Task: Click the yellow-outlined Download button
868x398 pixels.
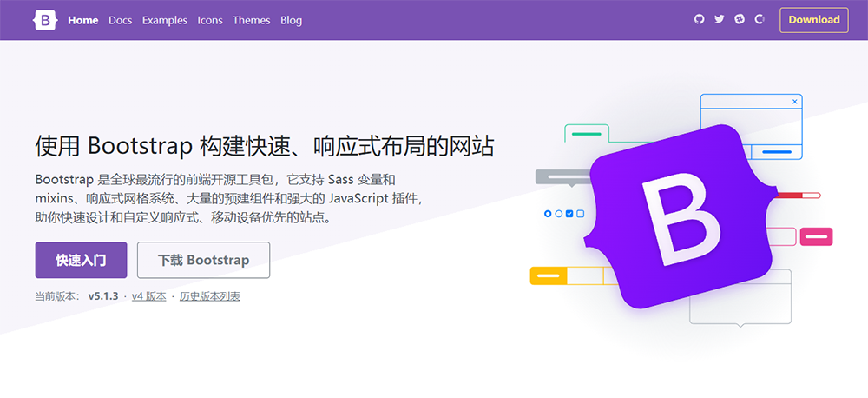Action: [x=814, y=20]
